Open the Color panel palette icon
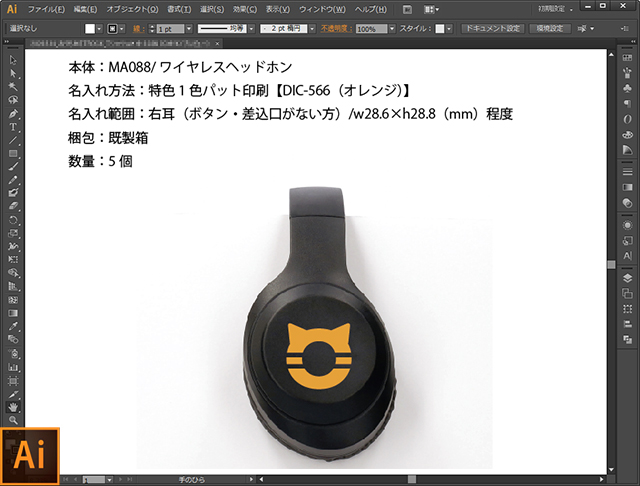The image size is (640, 486). point(627,135)
